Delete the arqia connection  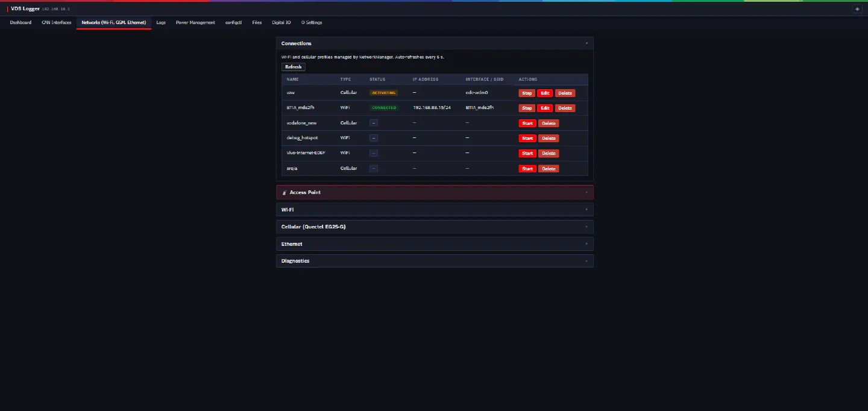(x=549, y=169)
